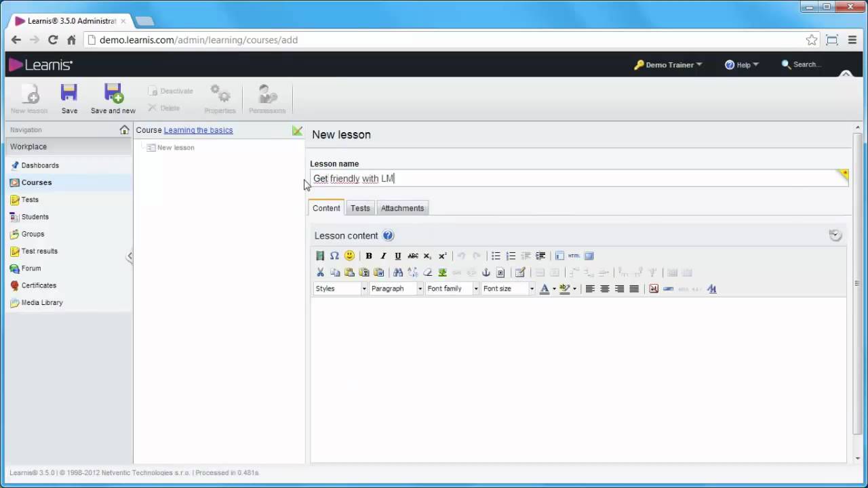Open the Help dropdown menu
868x488 pixels.
pos(742,64)
